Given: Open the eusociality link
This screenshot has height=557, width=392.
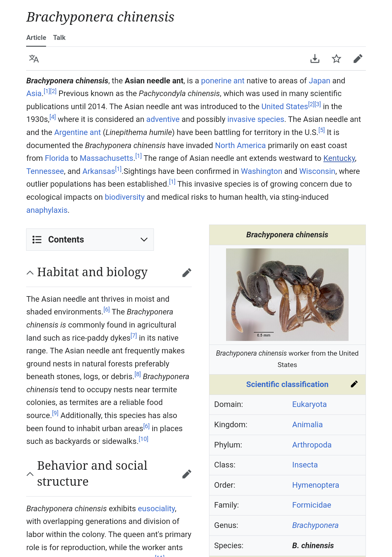Looking at the screenshot, I should (x=156, y=509).
